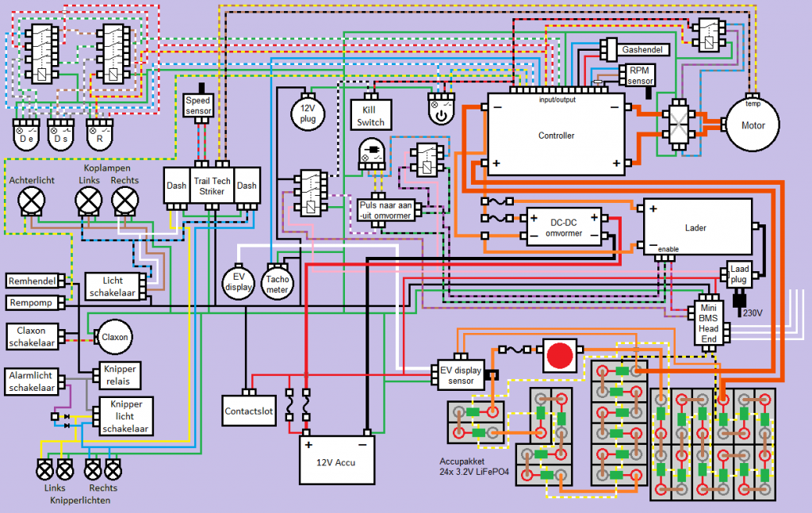Select the left Dash box

[177, 186]
